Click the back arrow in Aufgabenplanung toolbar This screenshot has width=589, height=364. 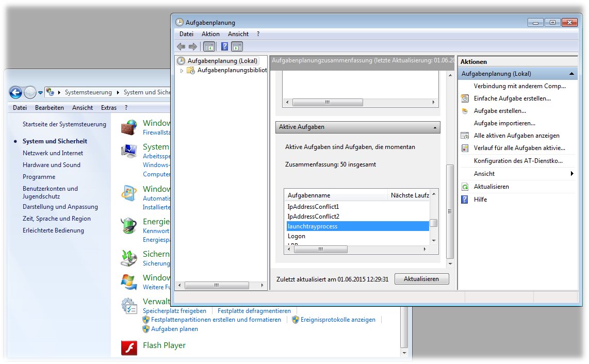click(x=181, y=46)
